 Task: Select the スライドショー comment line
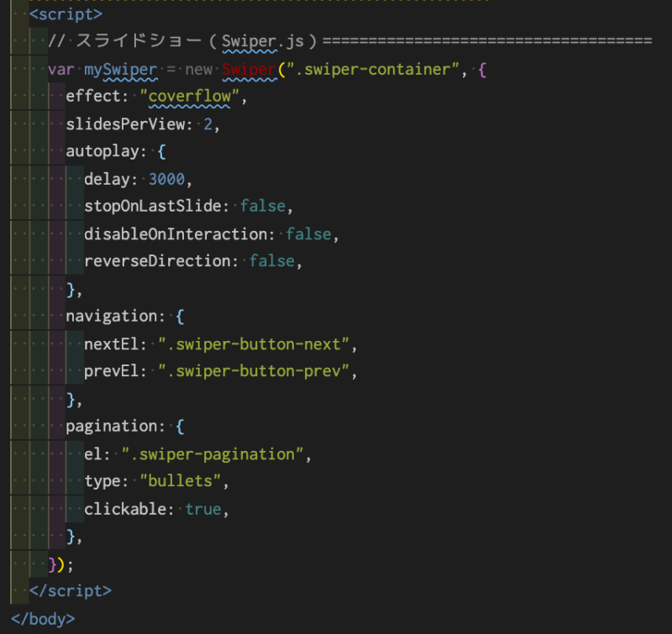[x=349, y=41]
